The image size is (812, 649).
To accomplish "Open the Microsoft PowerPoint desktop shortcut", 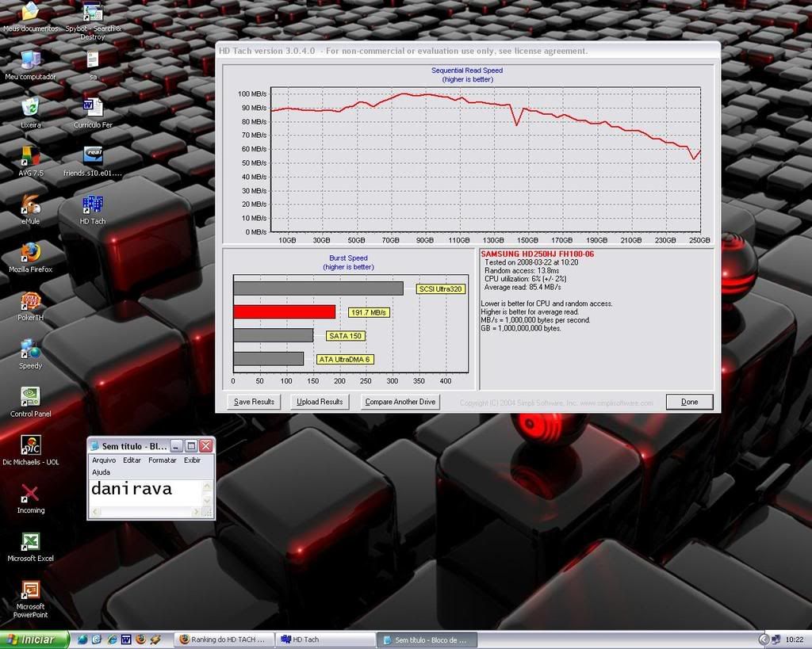I will [30, 591].
